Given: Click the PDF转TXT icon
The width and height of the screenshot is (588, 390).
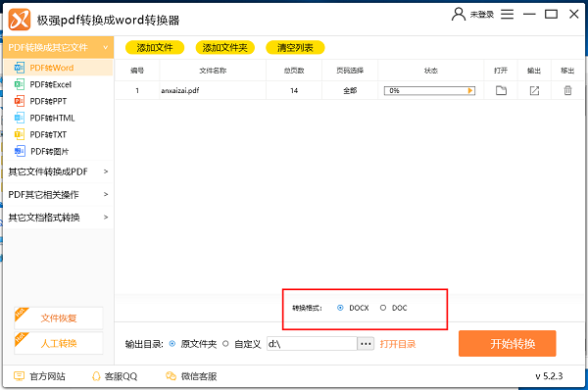Looking at the screenshot, I should click(x=20, y=134).
